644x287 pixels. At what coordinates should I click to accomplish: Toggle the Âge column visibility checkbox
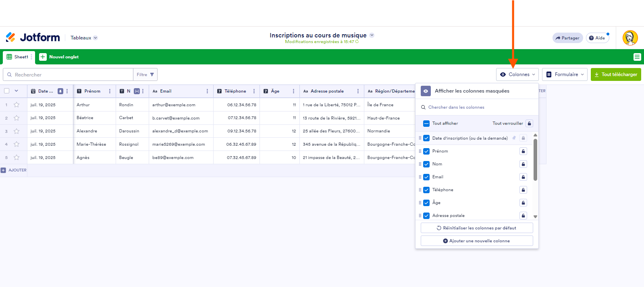coord(426,203)
